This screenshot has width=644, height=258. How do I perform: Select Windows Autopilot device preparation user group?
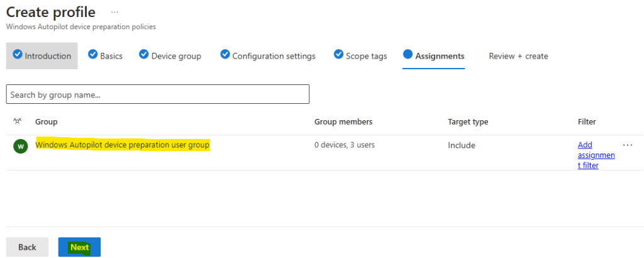click(x=123, y=145)
